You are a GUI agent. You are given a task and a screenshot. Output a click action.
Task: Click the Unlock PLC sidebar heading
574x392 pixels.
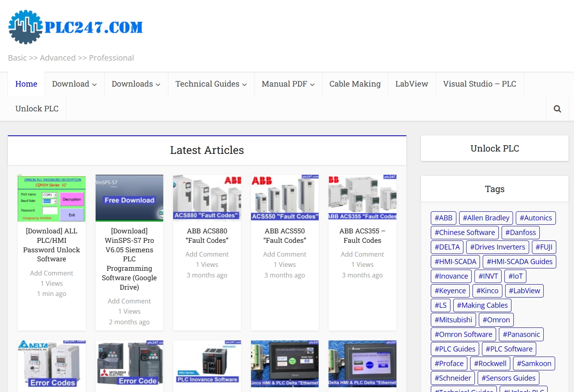click(x=495, y=148)
